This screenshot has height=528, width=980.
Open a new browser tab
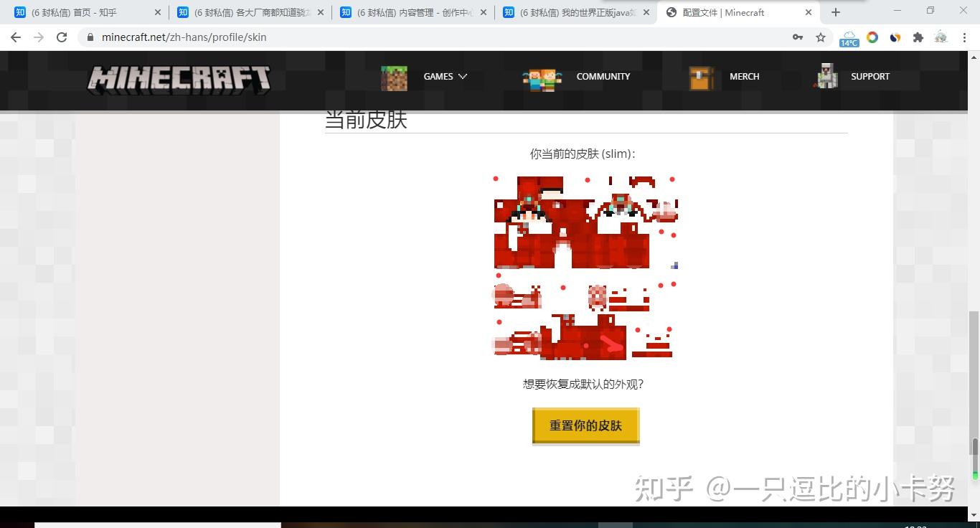pos(835,12)
